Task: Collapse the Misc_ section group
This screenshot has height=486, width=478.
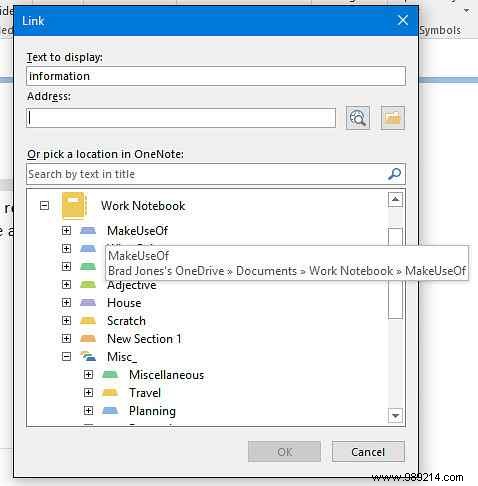Action: 66,356
